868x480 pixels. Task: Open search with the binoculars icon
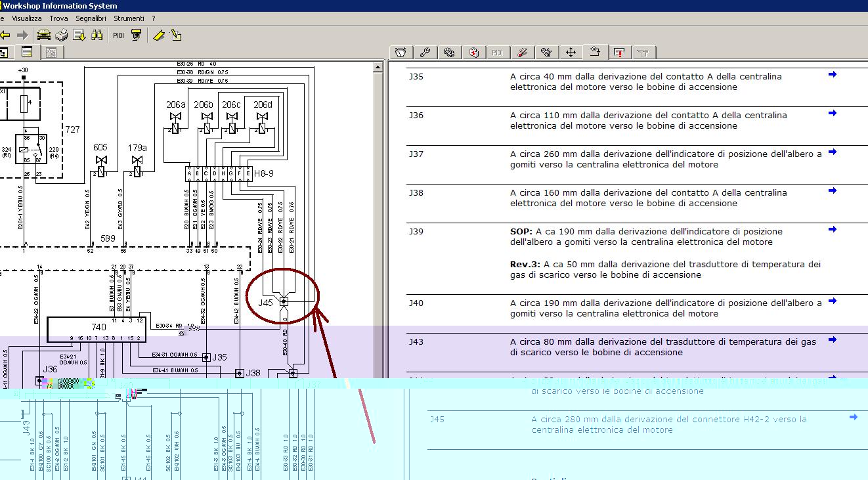click(x=97, y=35)
